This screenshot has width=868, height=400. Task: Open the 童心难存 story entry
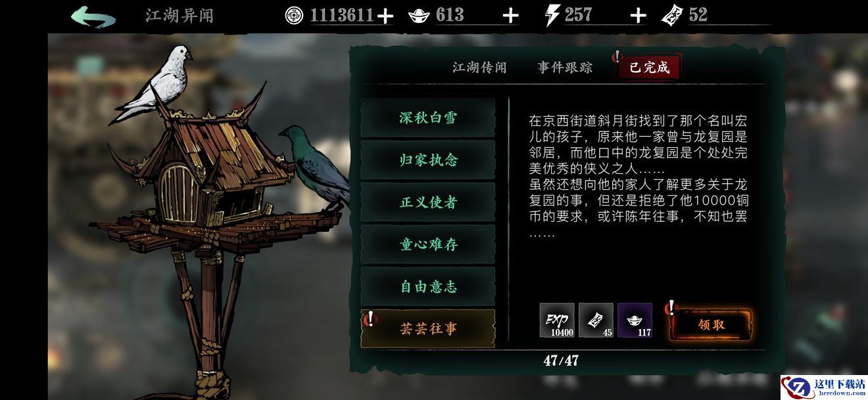(428, 244)
